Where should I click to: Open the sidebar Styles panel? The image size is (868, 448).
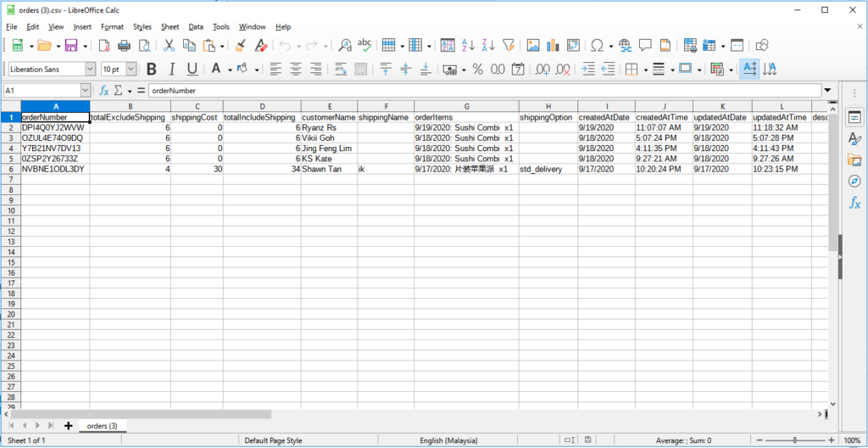click(x=854, y=138)
